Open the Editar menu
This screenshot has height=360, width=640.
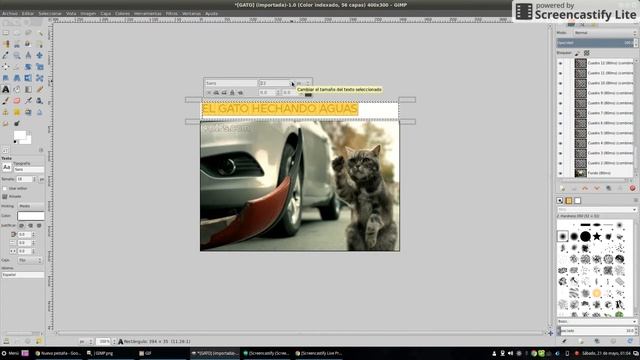pyautogui.click(x=28, y=13)
